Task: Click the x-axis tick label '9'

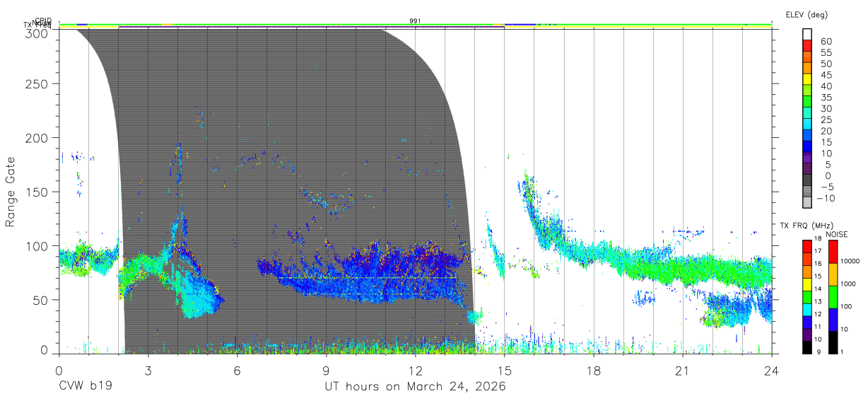Action: [326, 370]
